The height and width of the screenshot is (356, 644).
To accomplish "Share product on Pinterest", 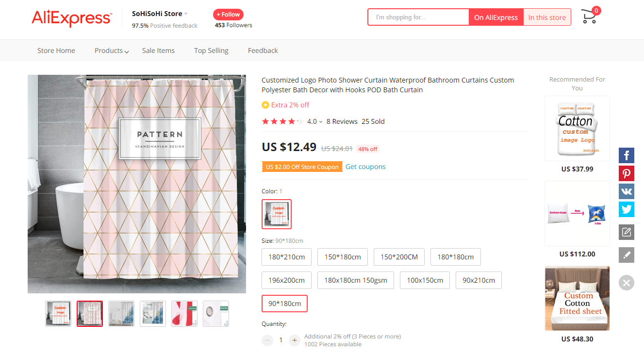I will pyautogui.click(x=627, y=173).
